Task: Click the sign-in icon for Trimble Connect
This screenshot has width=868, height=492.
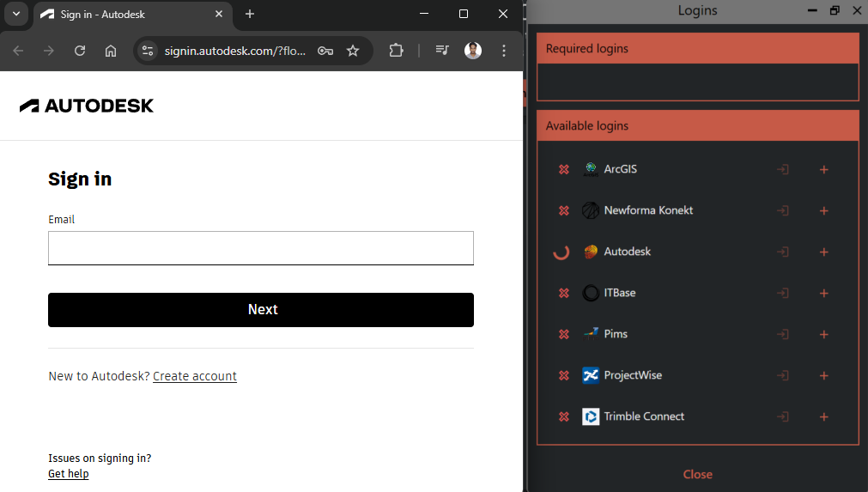Action: pos(782,416)
